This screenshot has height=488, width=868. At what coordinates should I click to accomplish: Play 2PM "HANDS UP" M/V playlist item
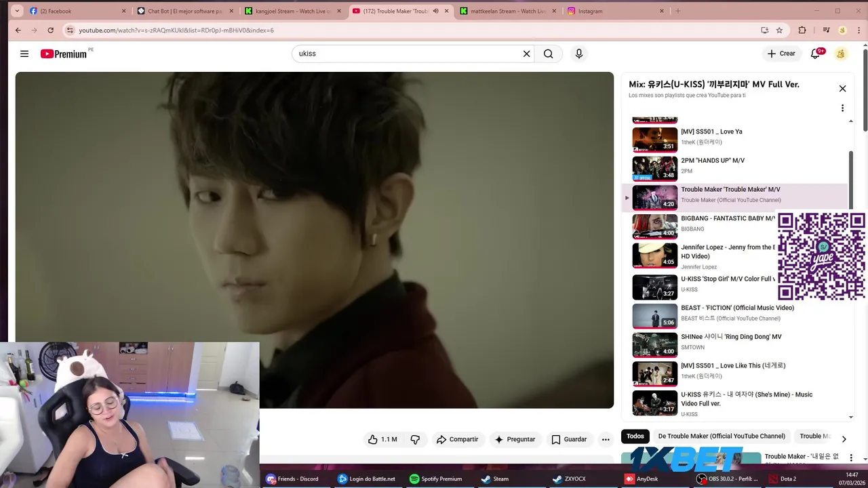coord(735,169)
